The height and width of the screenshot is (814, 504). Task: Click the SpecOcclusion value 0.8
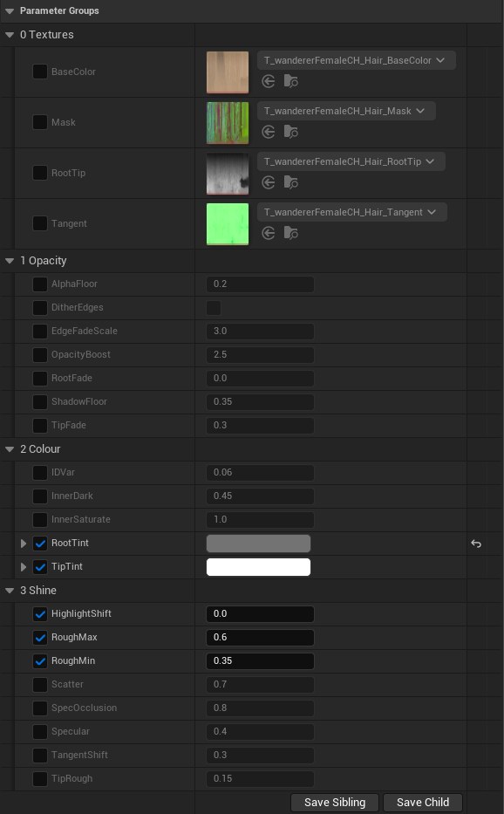tap(260, 708)
